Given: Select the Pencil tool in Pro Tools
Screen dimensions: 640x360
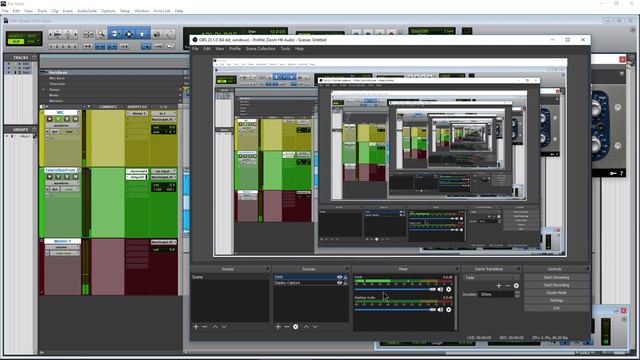Looking at the screenshot, I should point(170,35).
